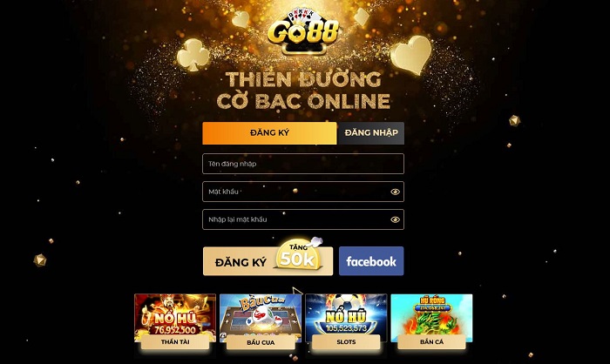Click the Bầu Cua label button

point(261,342)
